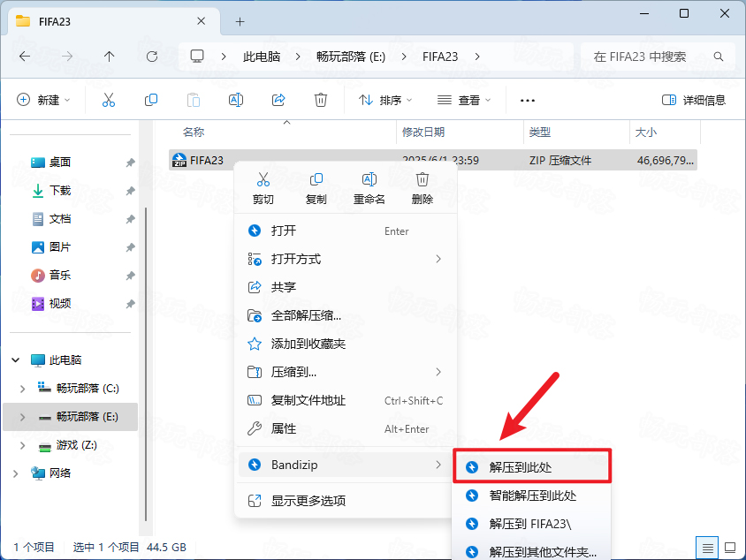
Task: Expand the 畅玩部落 (C:) drive node
Action: [22, 389]
